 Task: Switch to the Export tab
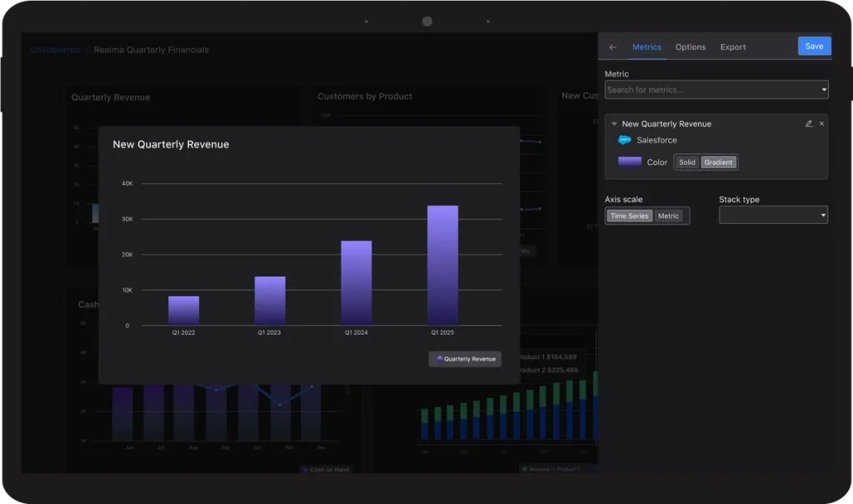point(733,47)
